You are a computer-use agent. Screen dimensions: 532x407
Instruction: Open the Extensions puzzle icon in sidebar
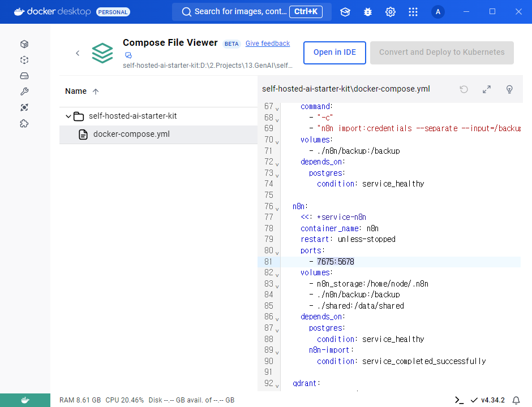(24, 123)
